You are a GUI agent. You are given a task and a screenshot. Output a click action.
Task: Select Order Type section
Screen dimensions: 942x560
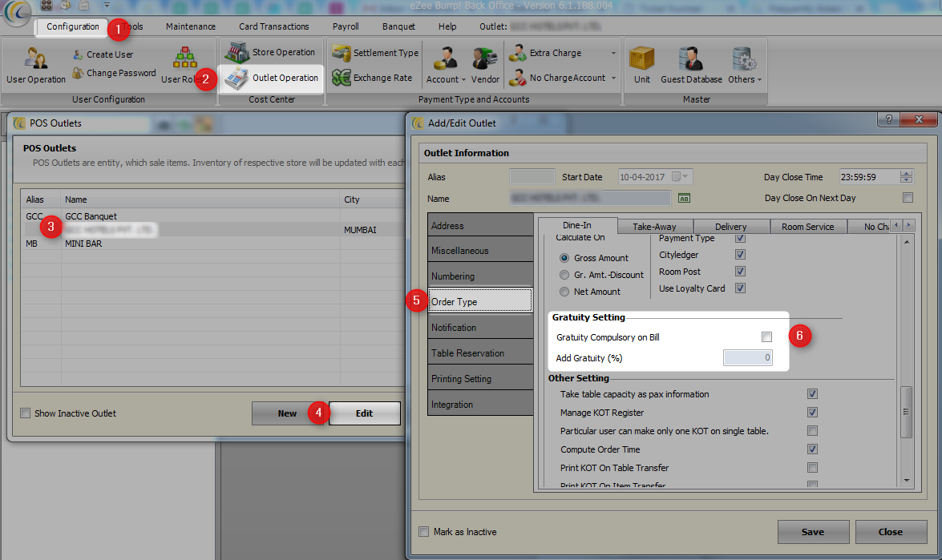pyautogui.click(x=480, y=301)
